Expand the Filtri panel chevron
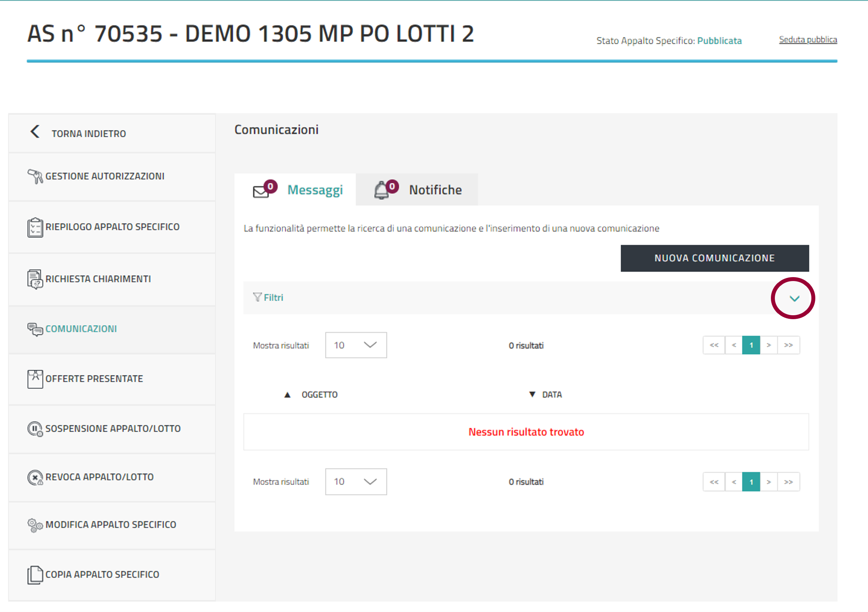Image resolution: width=868 pixels, height=612 pixels. (x=794, y=298)
